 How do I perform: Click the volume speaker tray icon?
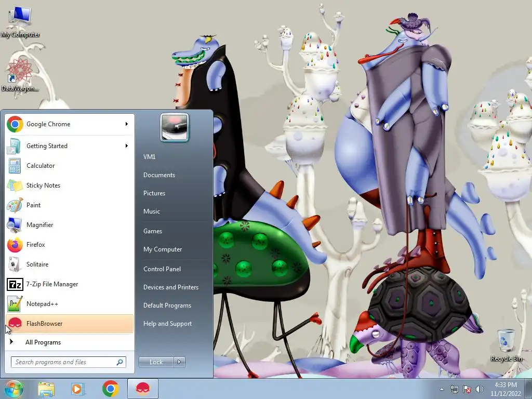coord(479,390)
